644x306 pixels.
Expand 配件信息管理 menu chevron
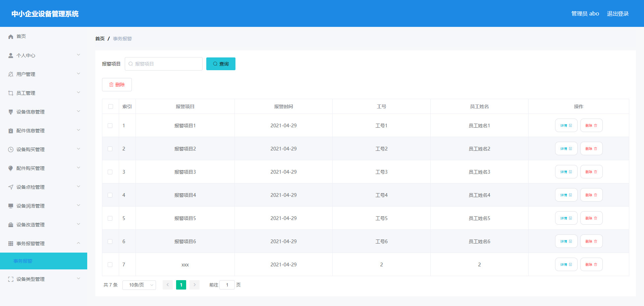pos(78,130)
